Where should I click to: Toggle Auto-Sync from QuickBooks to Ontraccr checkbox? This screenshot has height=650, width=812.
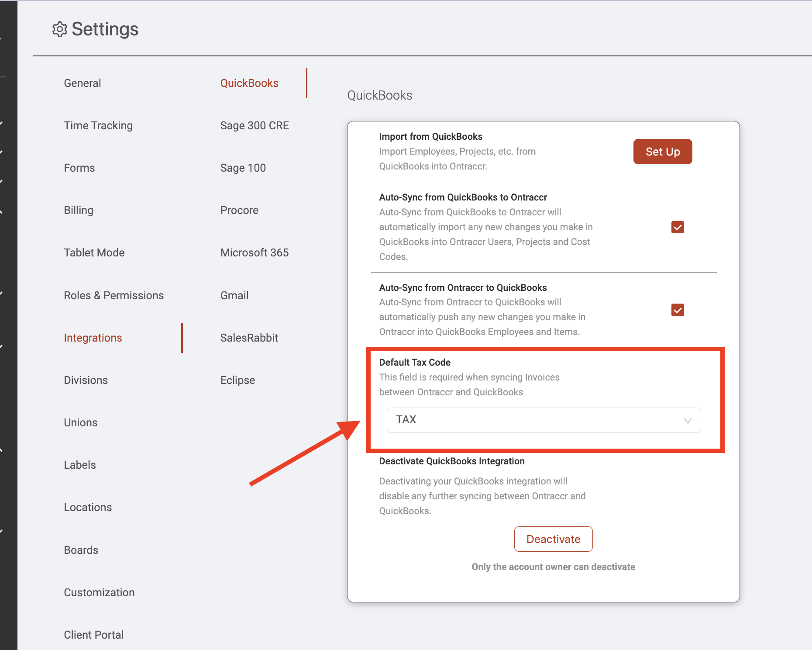click(x=678, y=227)
